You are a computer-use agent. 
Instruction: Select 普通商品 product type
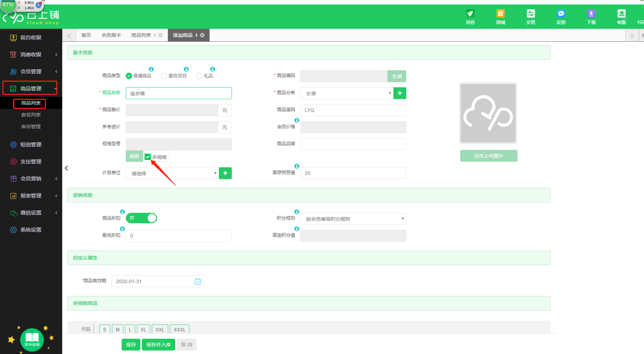(x=129, y=76)
